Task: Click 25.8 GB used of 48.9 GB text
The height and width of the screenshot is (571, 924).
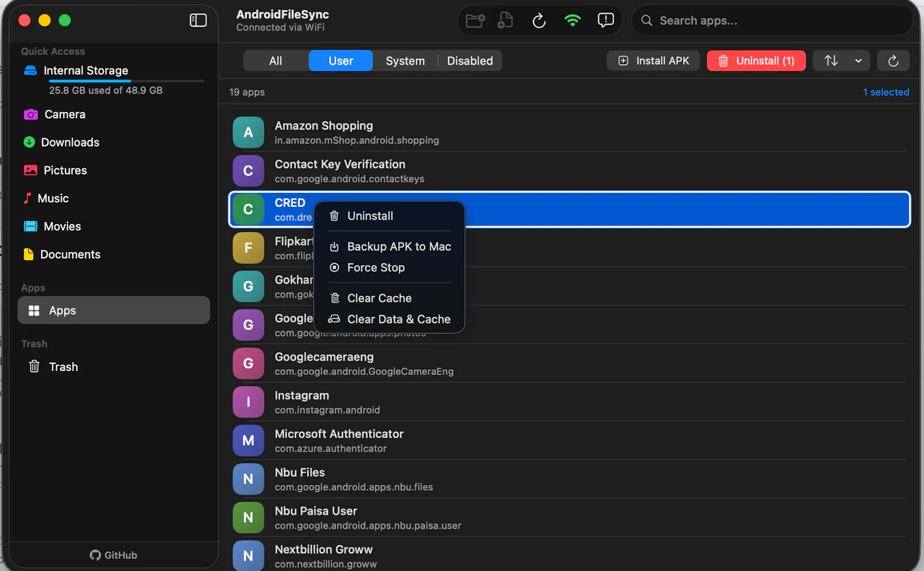Action: [106, 91]
